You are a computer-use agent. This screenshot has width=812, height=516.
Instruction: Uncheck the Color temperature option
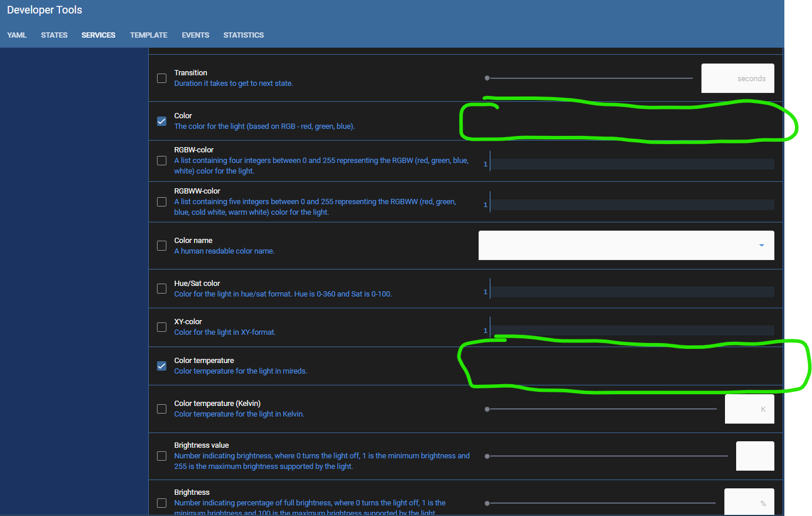(x=162, y=365)
